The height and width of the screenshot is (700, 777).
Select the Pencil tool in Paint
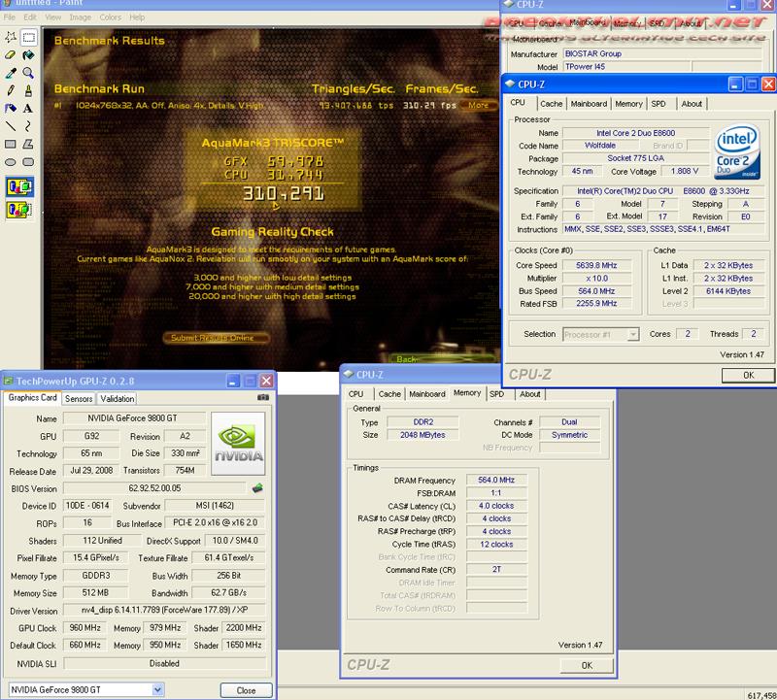11,90
